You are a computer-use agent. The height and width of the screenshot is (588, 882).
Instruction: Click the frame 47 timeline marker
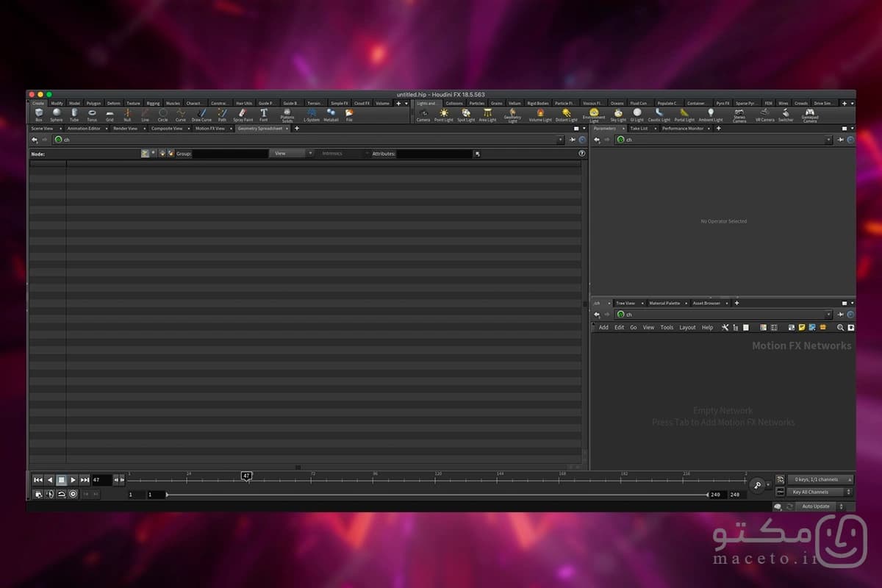(x=247, y=476)
